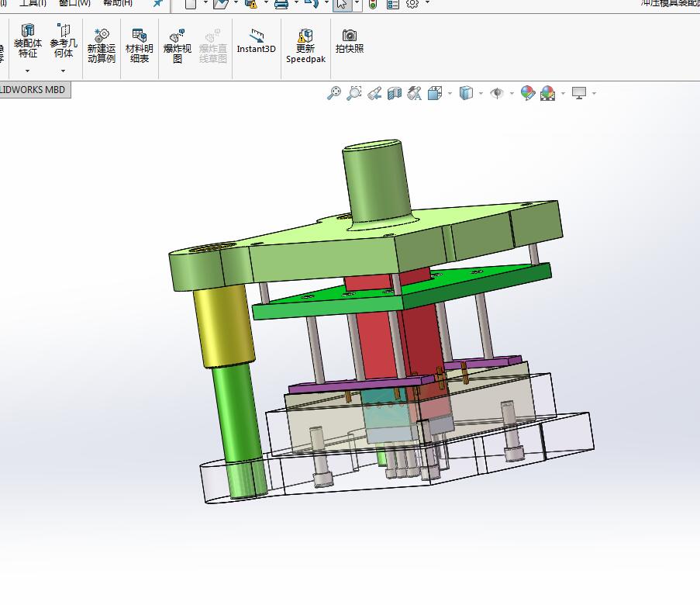This screenshot has width=700, height=605.
Task: Toggle the Instant3D mode
Action: pyautogui.click(x=257, y=41)
